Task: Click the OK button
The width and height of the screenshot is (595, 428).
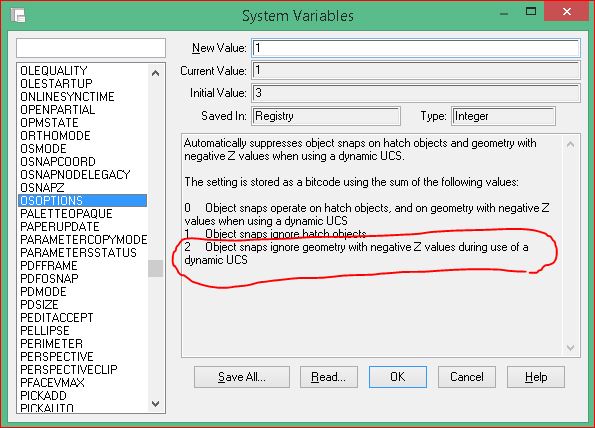Action: [x=398, y=377]
